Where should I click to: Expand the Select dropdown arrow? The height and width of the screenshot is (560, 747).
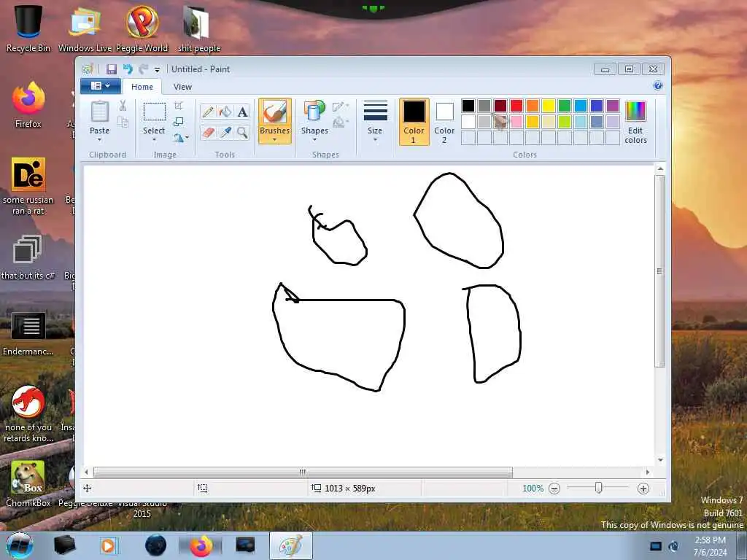point(154,140)
